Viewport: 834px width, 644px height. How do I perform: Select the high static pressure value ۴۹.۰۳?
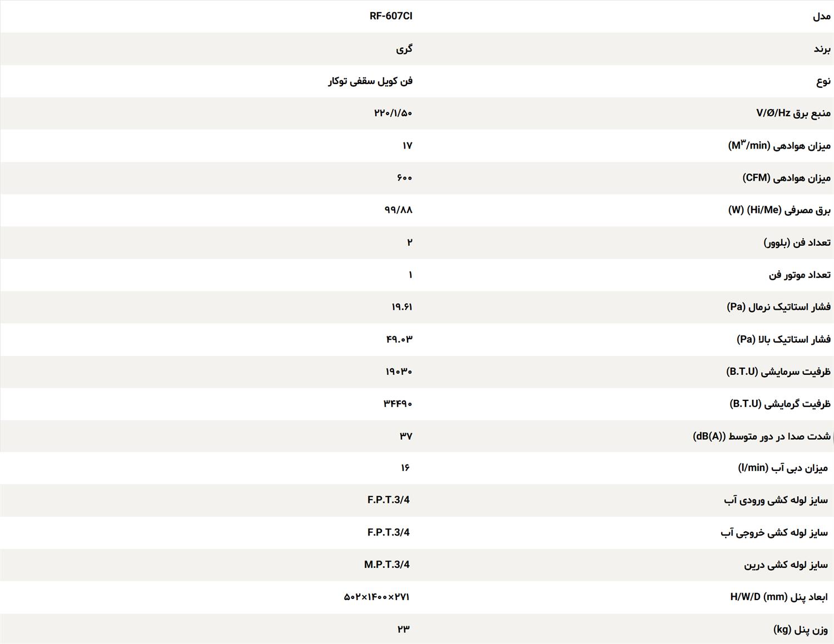coord(399,339)
